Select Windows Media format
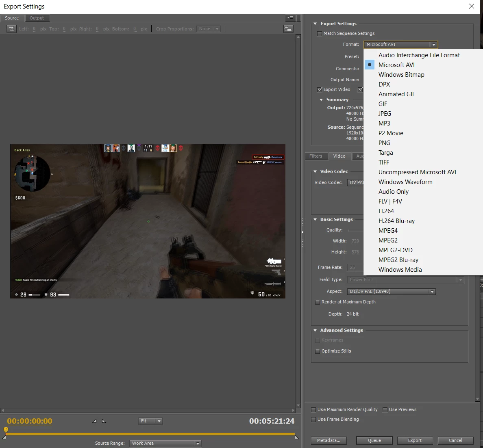Viewport: 483px width, 448px height. (400, 270)
